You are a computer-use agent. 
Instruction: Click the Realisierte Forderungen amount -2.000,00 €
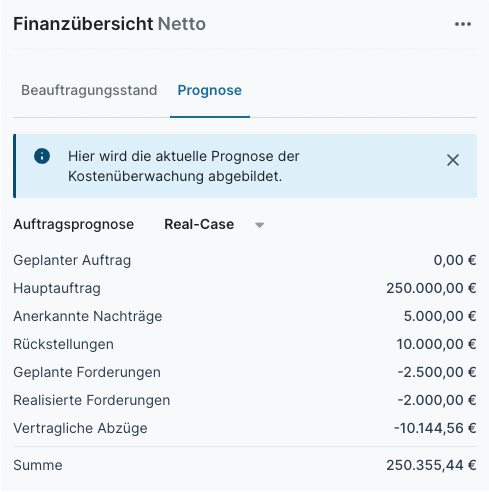(437, 400)
